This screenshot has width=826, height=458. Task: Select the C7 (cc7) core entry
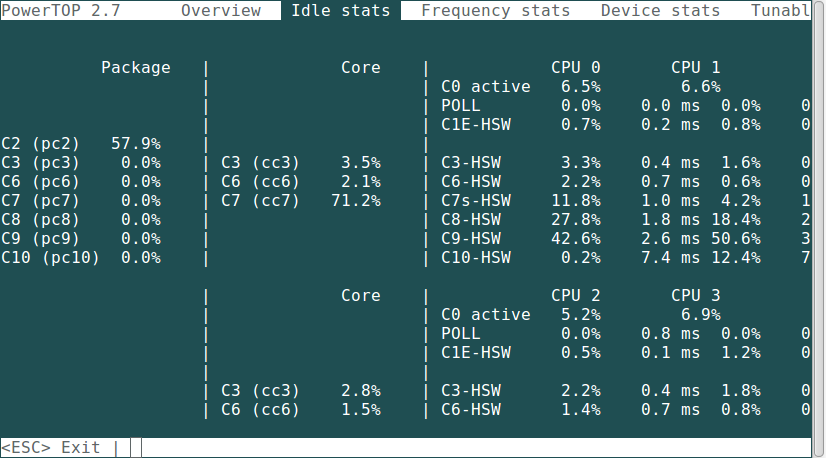click(x=260, y=201)
